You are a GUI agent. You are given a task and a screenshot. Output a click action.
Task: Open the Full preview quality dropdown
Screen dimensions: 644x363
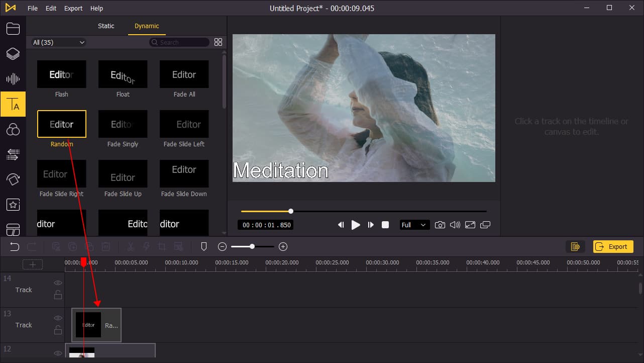pyautogui.click(x=413, y=225)
